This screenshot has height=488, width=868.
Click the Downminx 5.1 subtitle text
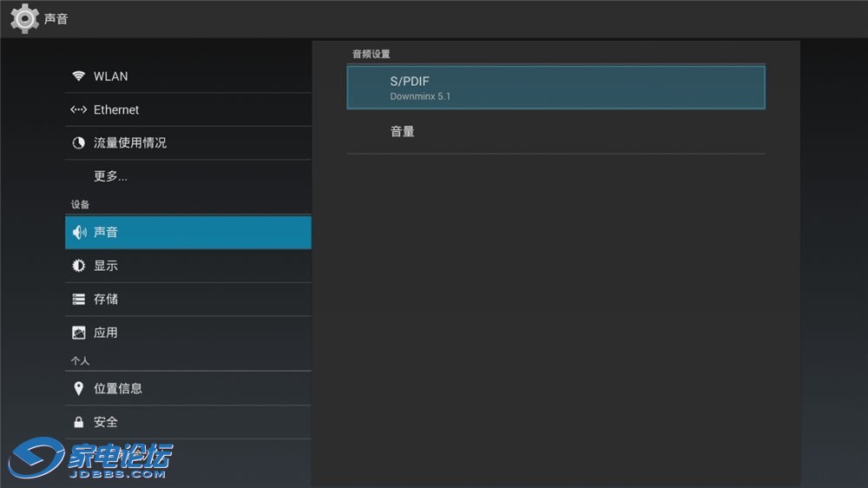tap(420, 96)
